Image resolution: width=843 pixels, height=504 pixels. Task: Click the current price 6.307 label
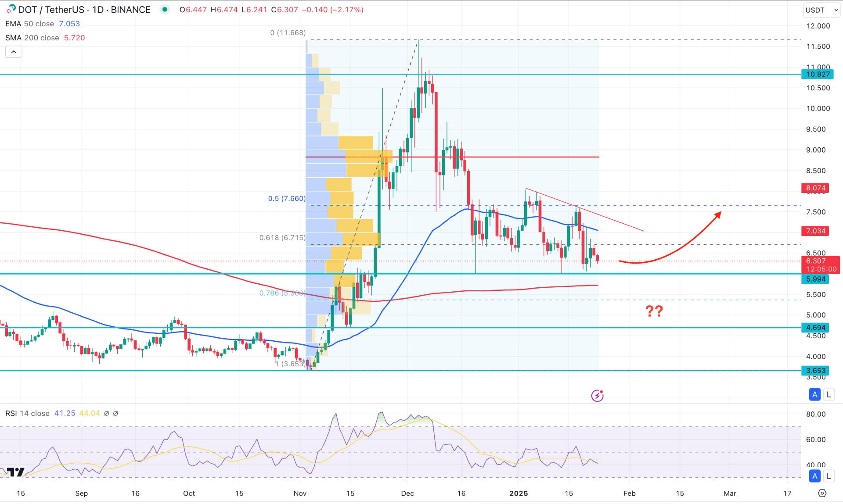(x=821, y=265)
